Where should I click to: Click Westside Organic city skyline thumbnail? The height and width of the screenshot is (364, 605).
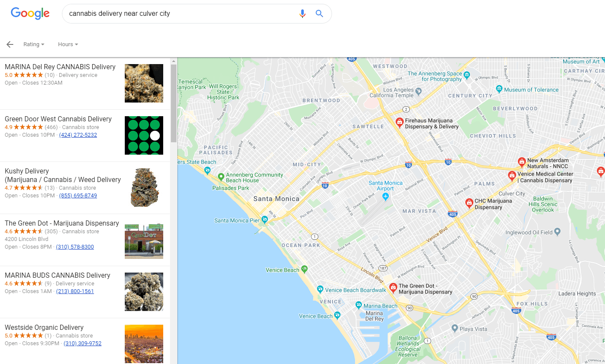click(x=144, y=344)
